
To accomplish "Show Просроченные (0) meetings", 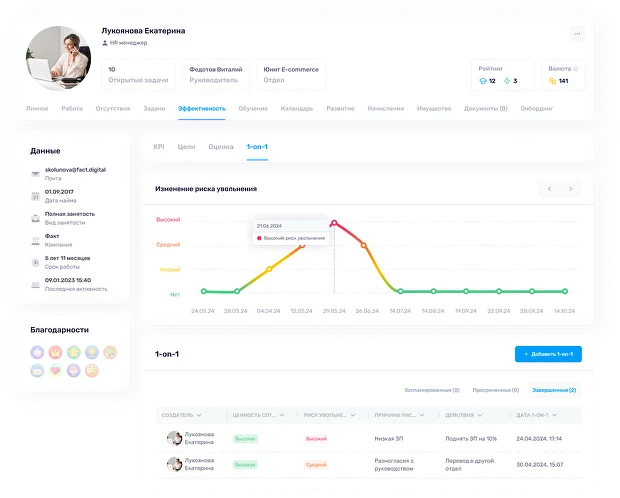I will [x=495, y=390].
